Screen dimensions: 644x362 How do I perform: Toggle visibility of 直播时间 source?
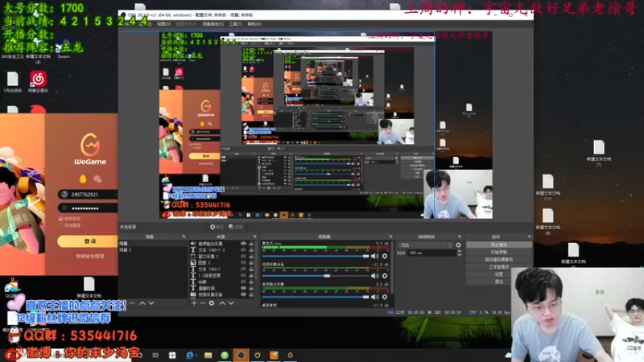tap(243, 288)
